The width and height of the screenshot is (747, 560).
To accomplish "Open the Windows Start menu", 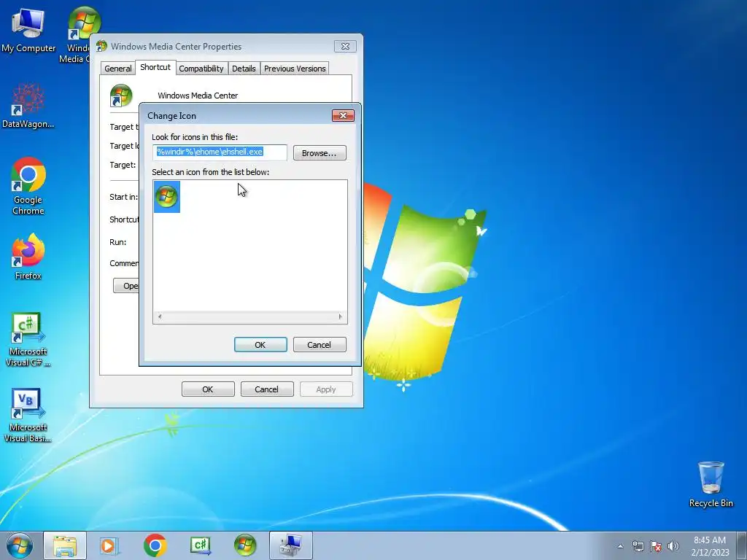I will (x=20, y=545).
